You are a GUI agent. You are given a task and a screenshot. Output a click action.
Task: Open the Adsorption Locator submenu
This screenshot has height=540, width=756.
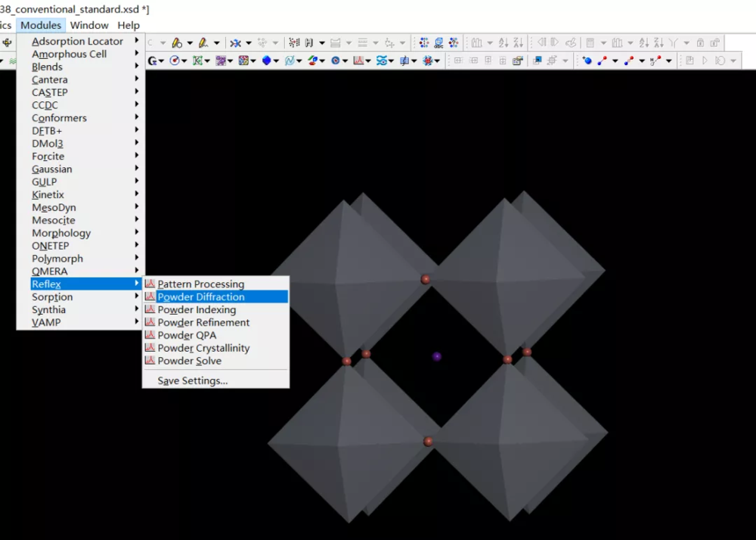[81, 41]
